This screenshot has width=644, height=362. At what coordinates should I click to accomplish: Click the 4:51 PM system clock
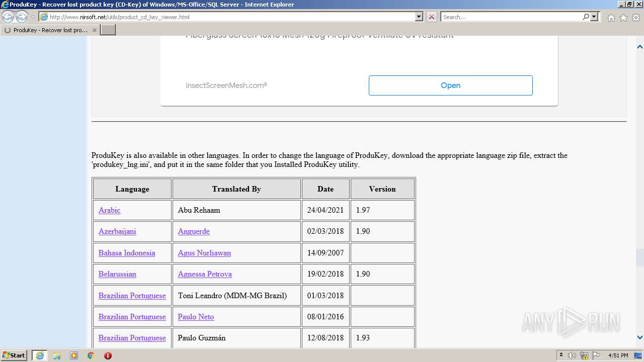click(618, 355)
